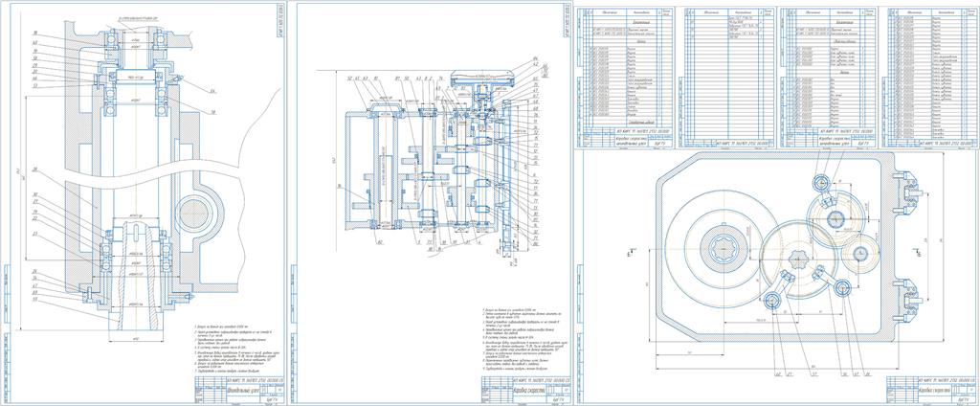Viewport: 980px width, 406px height.
Task: Click "Коробка скоростей" title on the gearbox cross-section sheet
Action: click(934, 389)
